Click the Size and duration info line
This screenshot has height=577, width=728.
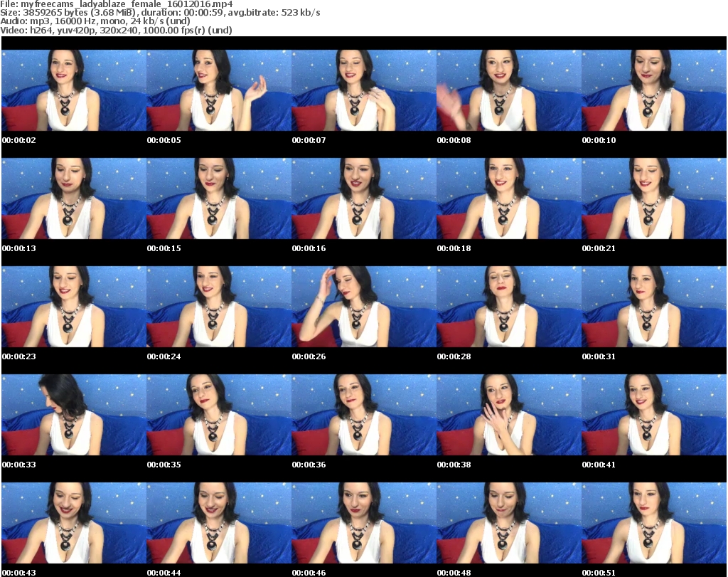160,13
